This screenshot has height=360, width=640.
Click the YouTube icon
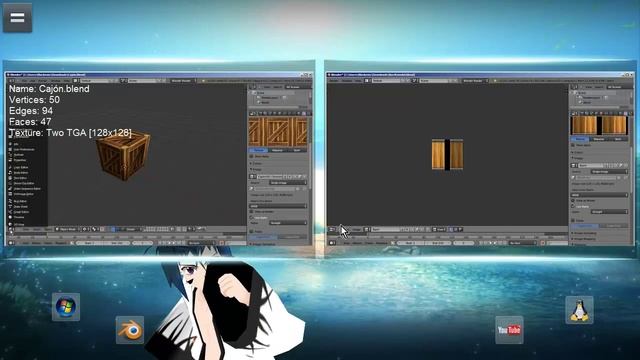coord(509,330)
